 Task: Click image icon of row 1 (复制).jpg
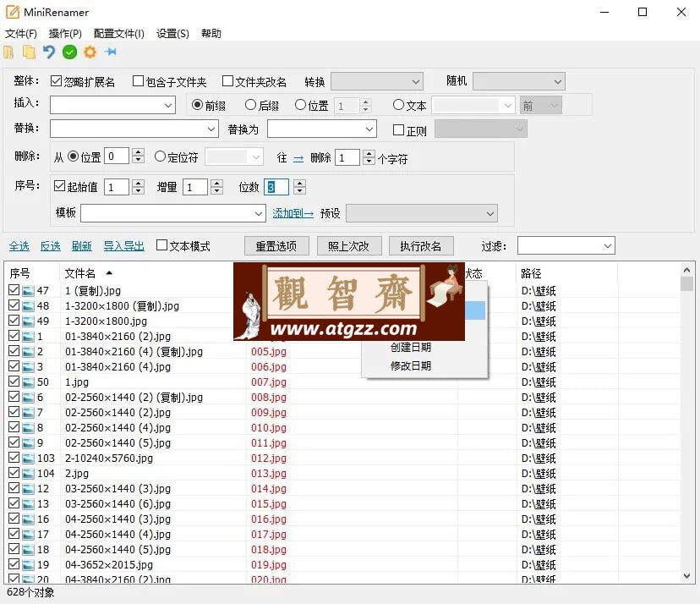28,291
